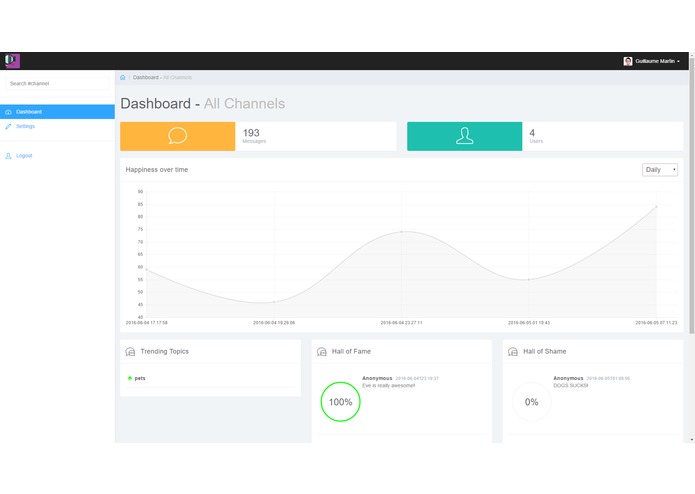Click the teal users silhouette tile

(465, 136)
